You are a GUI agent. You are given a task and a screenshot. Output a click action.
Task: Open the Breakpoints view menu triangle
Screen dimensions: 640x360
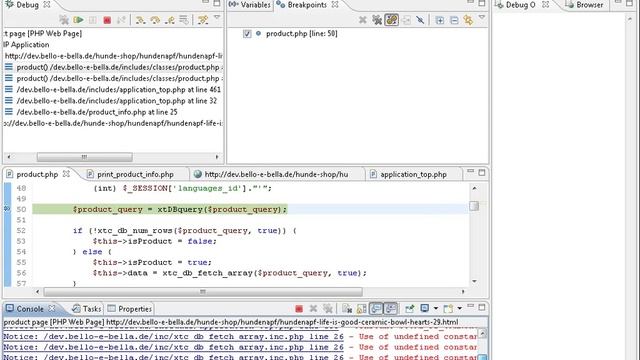coord(482,18)
